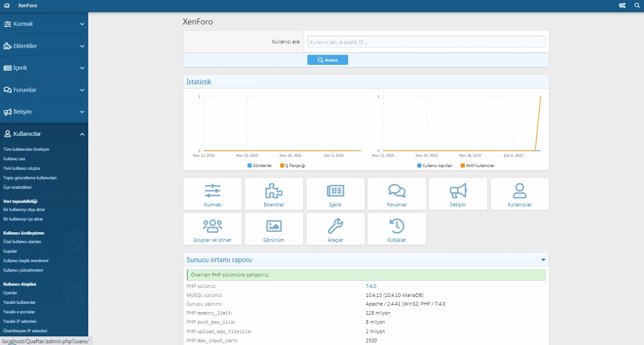Click the Arama search button
Screen dimensions: 644x345
click(328, 60)
